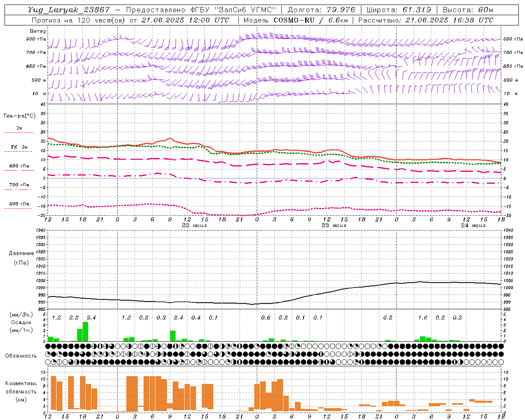Screen dimensions: 525x420
Task: Select the elevation text Высота: 60м
Action: pyautogui.click(x=468, y=10)
